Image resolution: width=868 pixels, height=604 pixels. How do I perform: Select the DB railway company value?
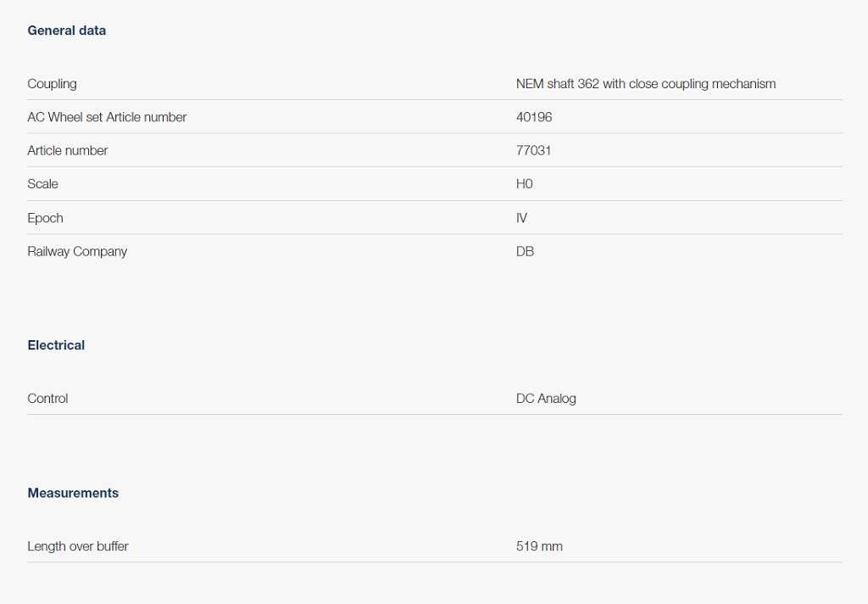525,252
